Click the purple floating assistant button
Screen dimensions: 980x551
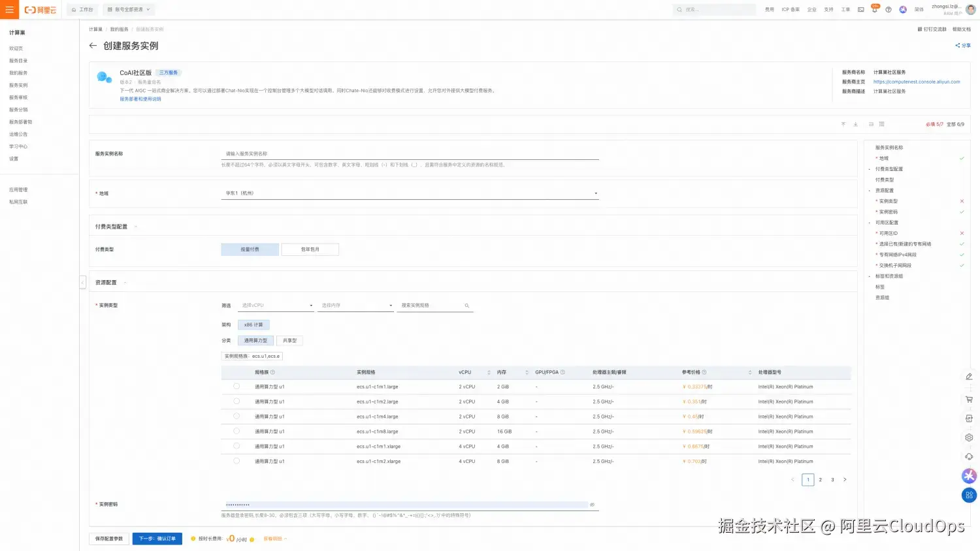pos(969,476)
